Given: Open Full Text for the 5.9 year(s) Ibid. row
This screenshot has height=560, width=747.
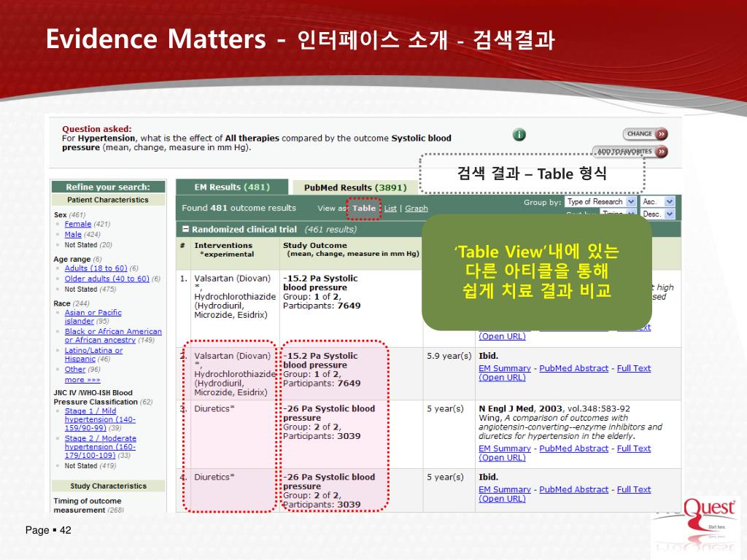Looking at the screenshot, I should [634, 368].
